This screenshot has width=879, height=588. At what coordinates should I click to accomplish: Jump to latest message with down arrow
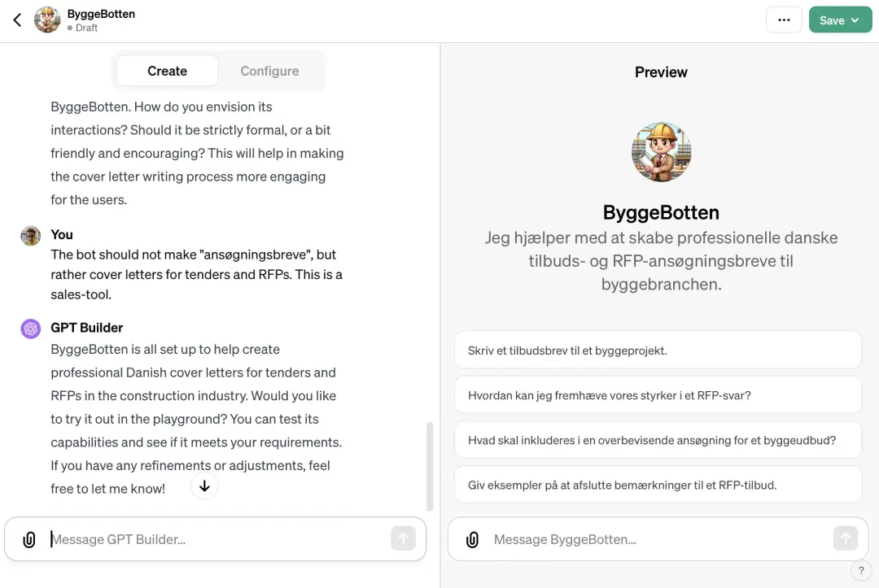click(x=204, y=486)
